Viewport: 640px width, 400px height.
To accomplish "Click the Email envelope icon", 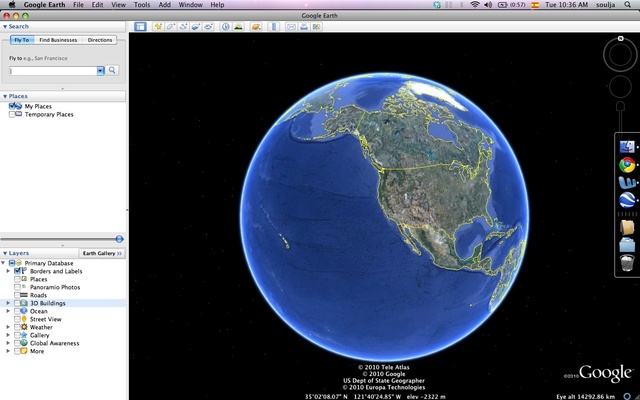I will [x=291, y=27].
